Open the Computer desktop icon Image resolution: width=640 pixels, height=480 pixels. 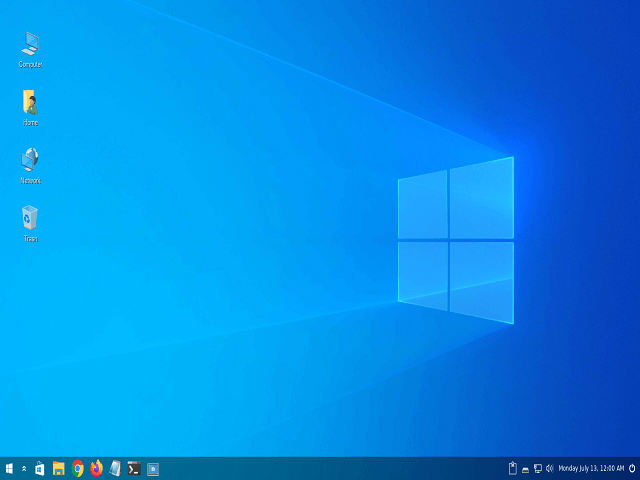point(30,44)
